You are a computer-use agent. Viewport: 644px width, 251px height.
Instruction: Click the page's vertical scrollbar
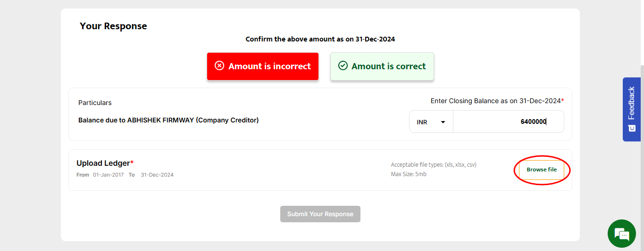click(641, 141)
